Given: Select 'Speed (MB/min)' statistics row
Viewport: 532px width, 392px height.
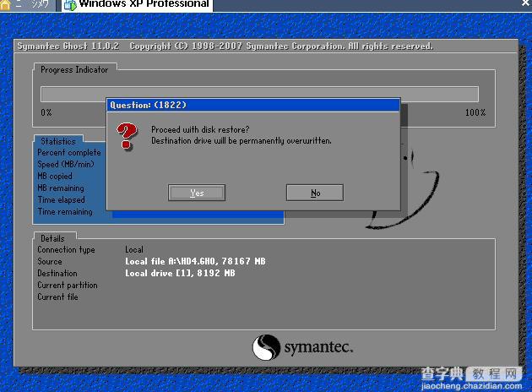Looking at the screenshot, I should pos(66,164).
